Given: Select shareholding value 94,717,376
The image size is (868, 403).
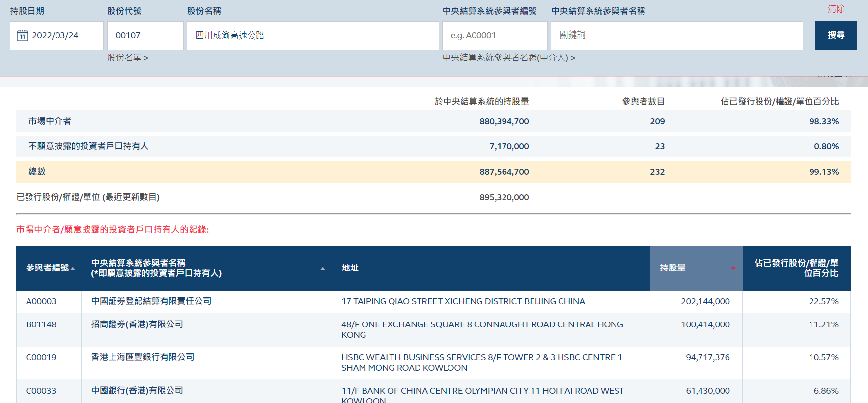Looking at the screenshot, I should [x=708, y=357].
